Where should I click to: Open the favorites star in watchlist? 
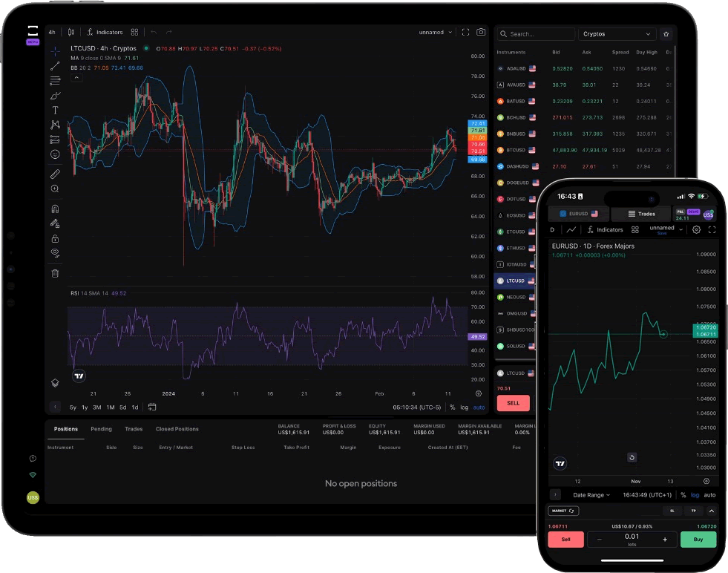666,34
